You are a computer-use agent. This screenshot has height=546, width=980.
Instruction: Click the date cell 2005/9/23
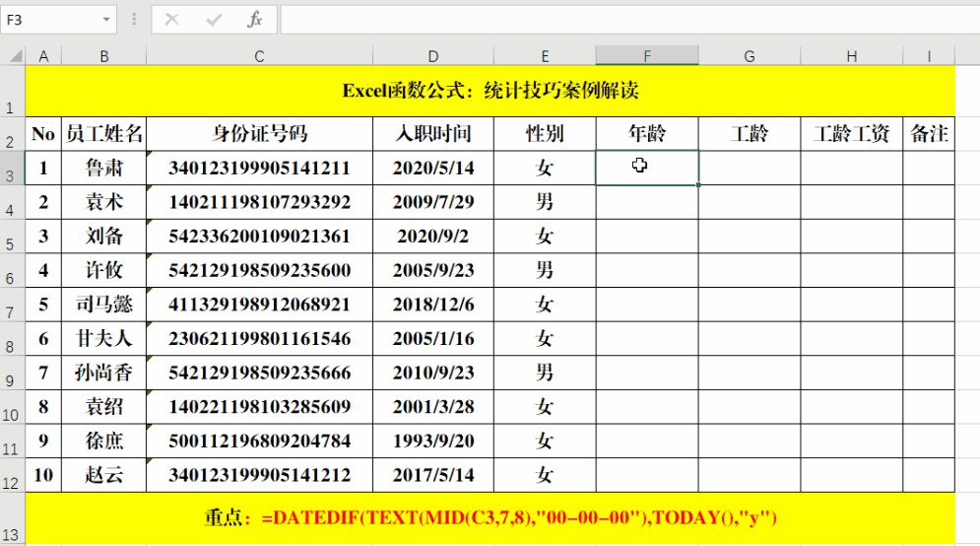pyautogui.click(x=433, y=270)
